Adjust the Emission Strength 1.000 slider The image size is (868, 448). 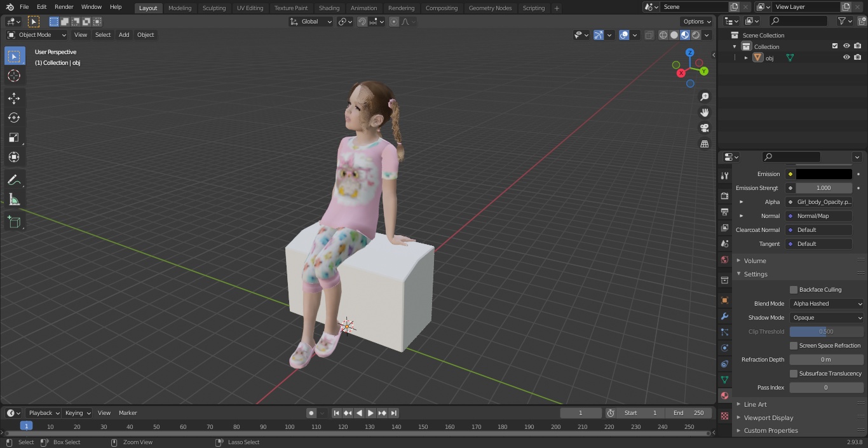pyautogui.click(x=824, y=188)
